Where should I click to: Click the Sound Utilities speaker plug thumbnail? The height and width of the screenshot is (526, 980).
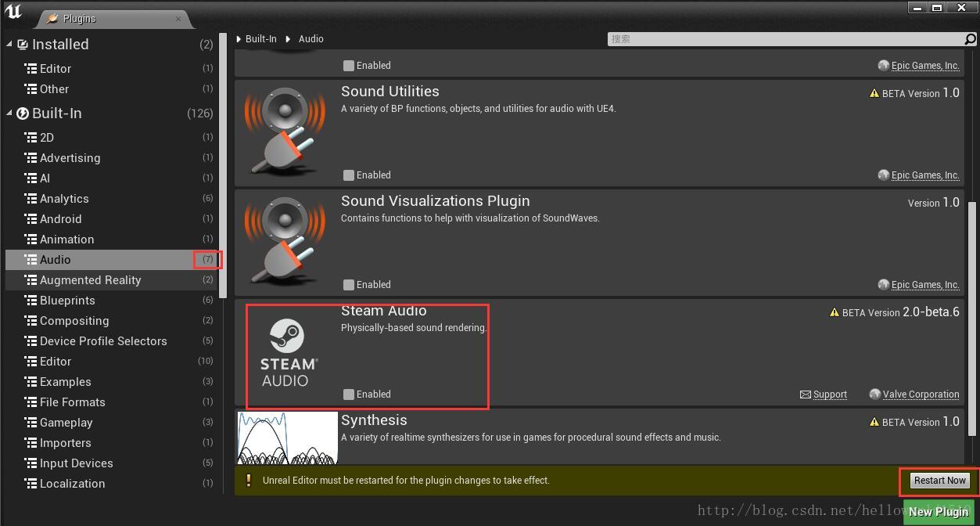(285, 131)
